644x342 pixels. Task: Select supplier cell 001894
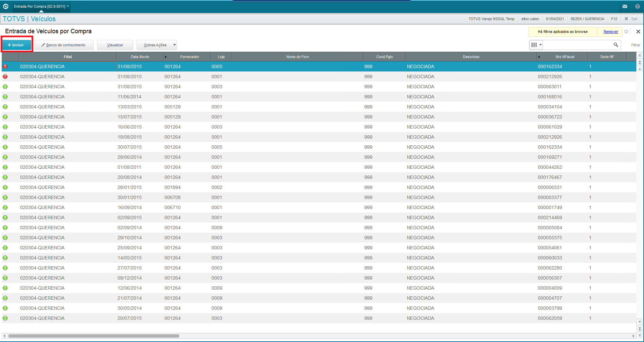point(173,187)
